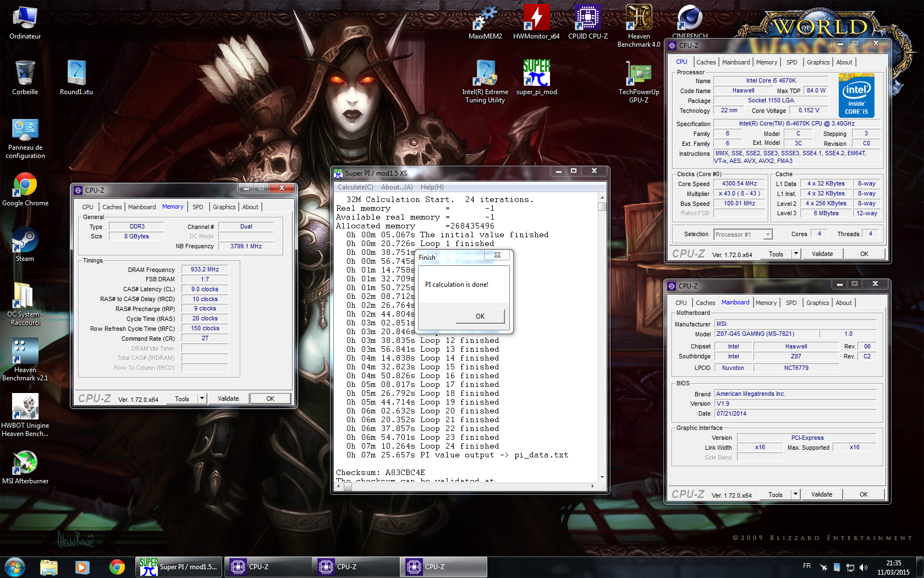Open HWMonitor_x64 desktop shortcut
924x578 pixels.
pos(536,23)
